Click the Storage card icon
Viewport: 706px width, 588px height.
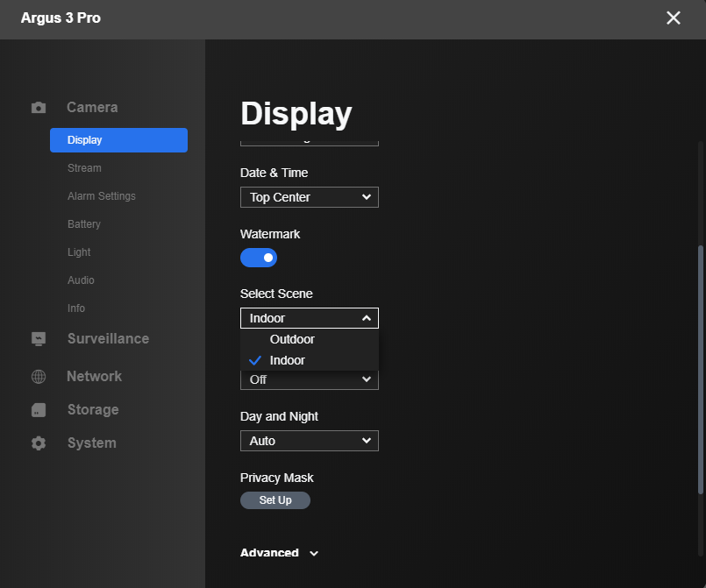click(x=39, y=410)
